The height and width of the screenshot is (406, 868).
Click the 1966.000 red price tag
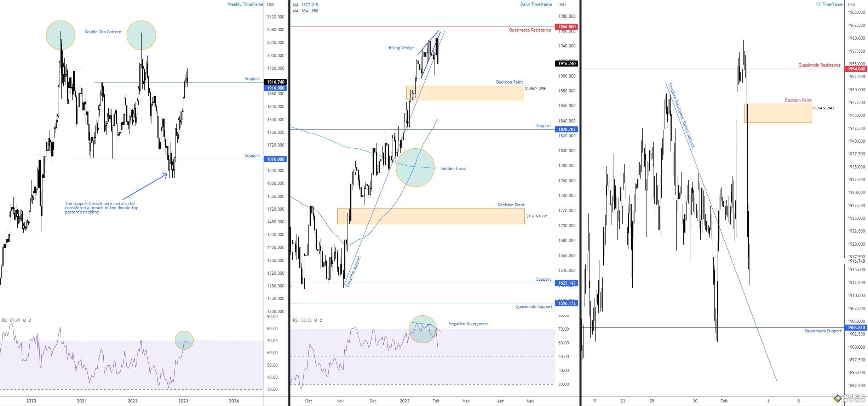(567, 27)
